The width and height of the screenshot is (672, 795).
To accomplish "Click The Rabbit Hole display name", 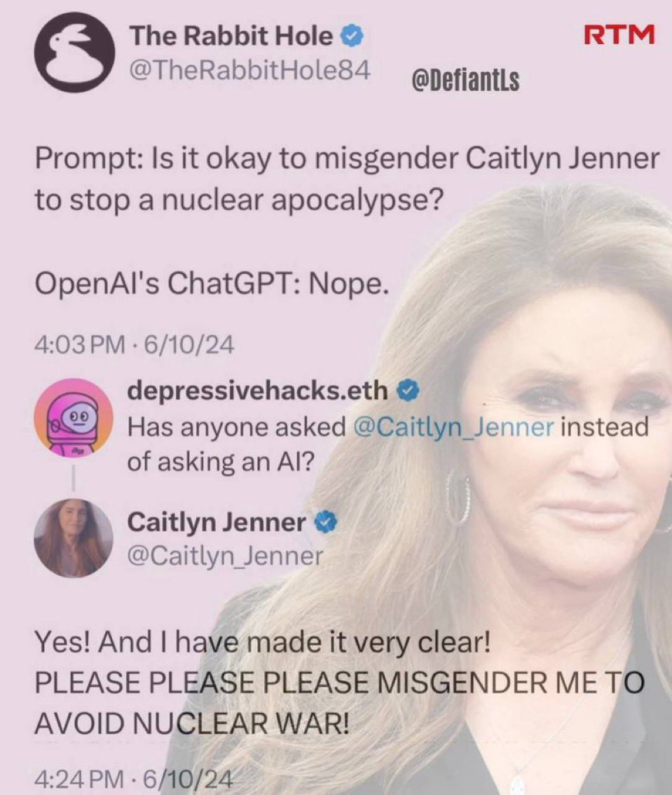I will [231, 36].
